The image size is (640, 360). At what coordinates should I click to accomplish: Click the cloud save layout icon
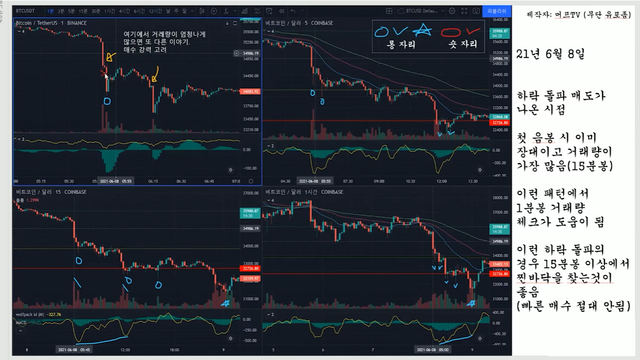tap(401, 11)
